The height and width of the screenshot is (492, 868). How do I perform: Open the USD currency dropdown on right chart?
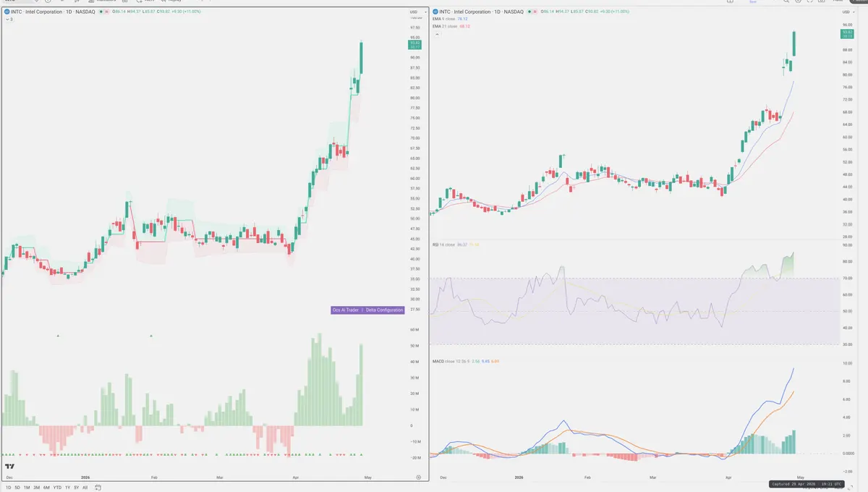[x=848, y=12]
